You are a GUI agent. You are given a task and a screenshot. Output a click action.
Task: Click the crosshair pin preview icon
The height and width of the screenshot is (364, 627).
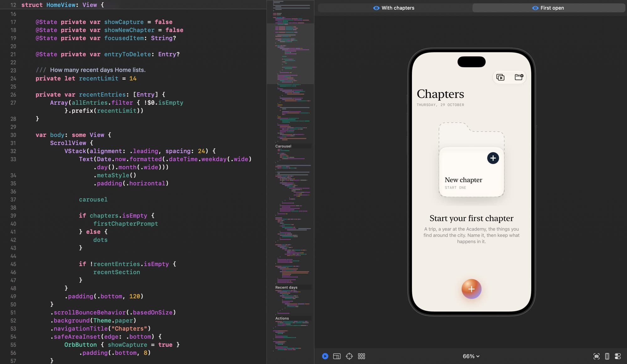[349, 356]
